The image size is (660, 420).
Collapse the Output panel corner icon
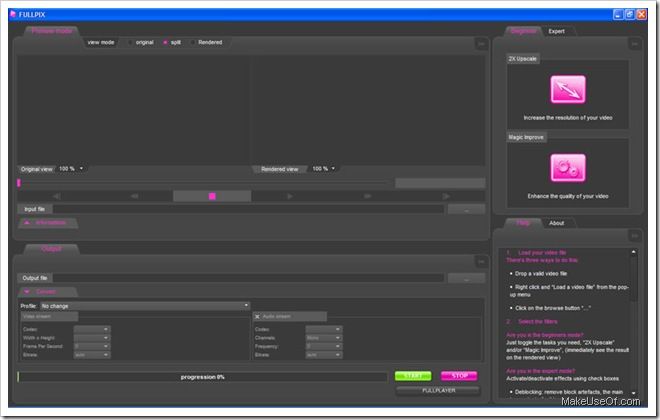(x=479, y=261)
